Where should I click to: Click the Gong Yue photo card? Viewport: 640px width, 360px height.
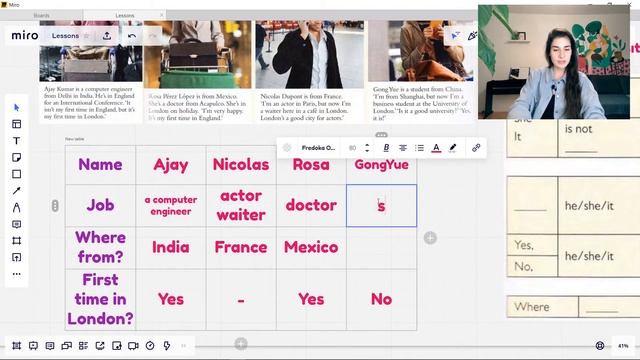coord(422,71)
